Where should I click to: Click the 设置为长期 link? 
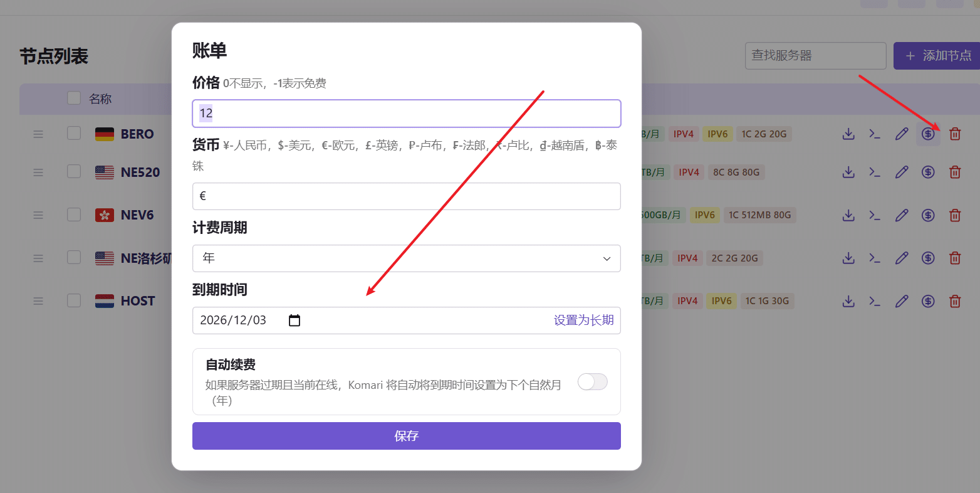(583, 321)
